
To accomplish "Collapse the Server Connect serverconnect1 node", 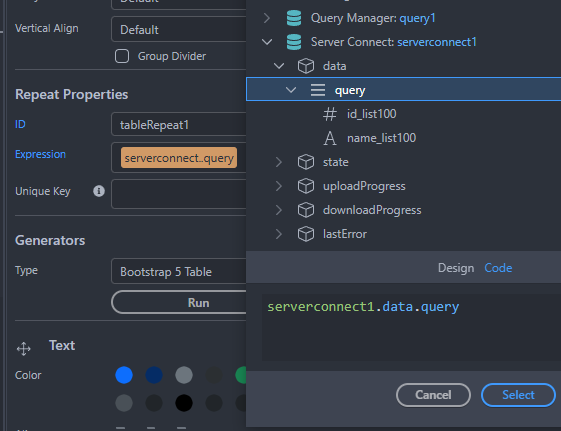I will pos(267,42).
